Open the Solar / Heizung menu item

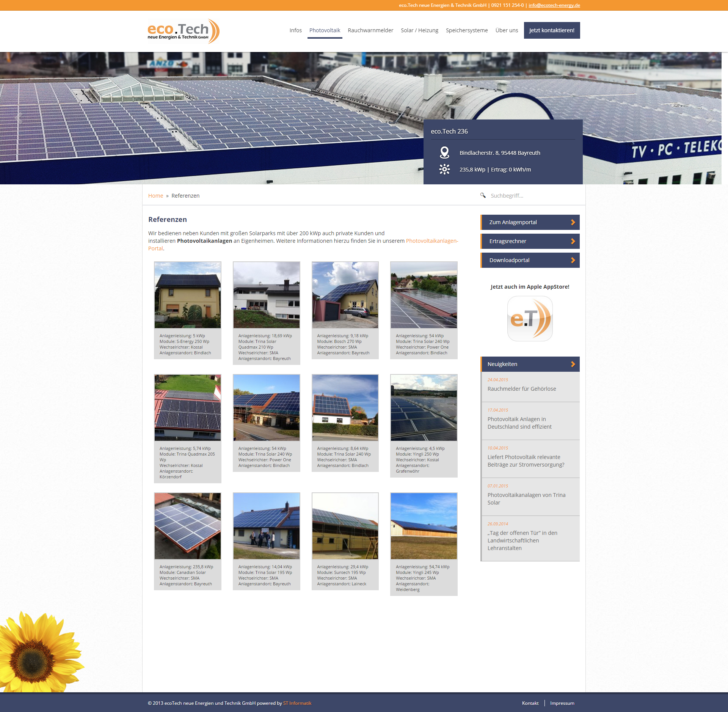click(419, 30)
